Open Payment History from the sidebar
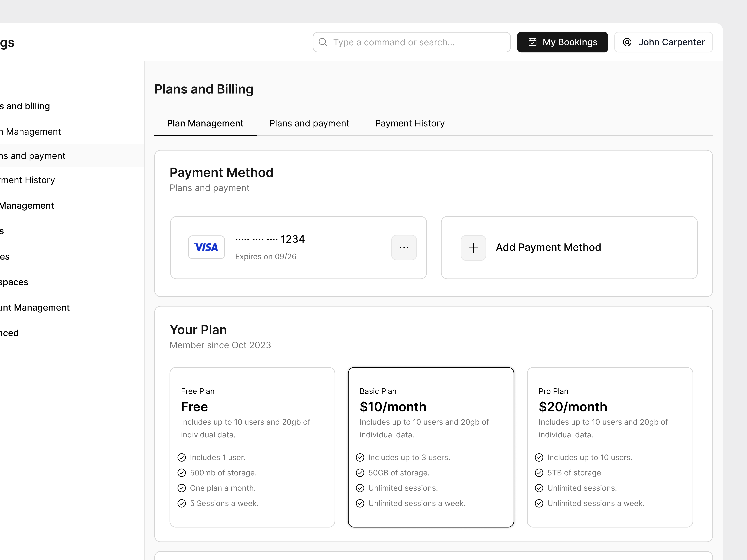Image resolution: width=747 pixels, height=560 pixels. 27,180
